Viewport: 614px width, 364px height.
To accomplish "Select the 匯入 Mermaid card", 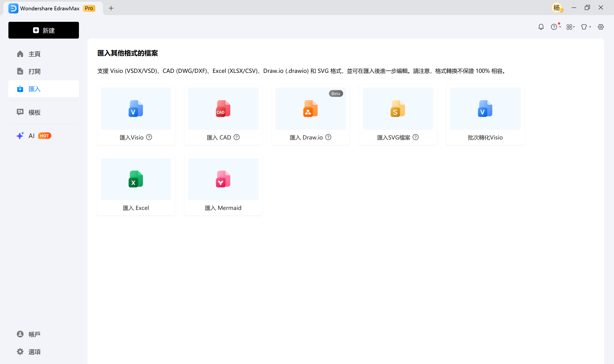I will click(223, 185).
